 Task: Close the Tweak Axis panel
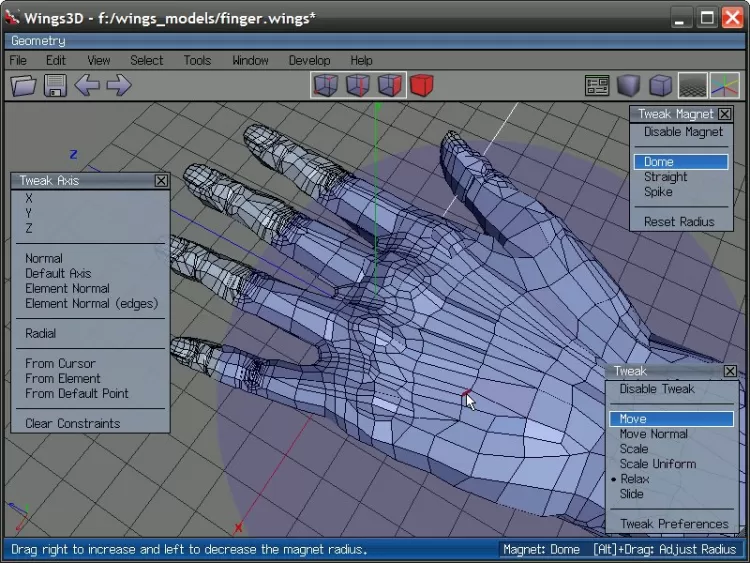[161, 181]
